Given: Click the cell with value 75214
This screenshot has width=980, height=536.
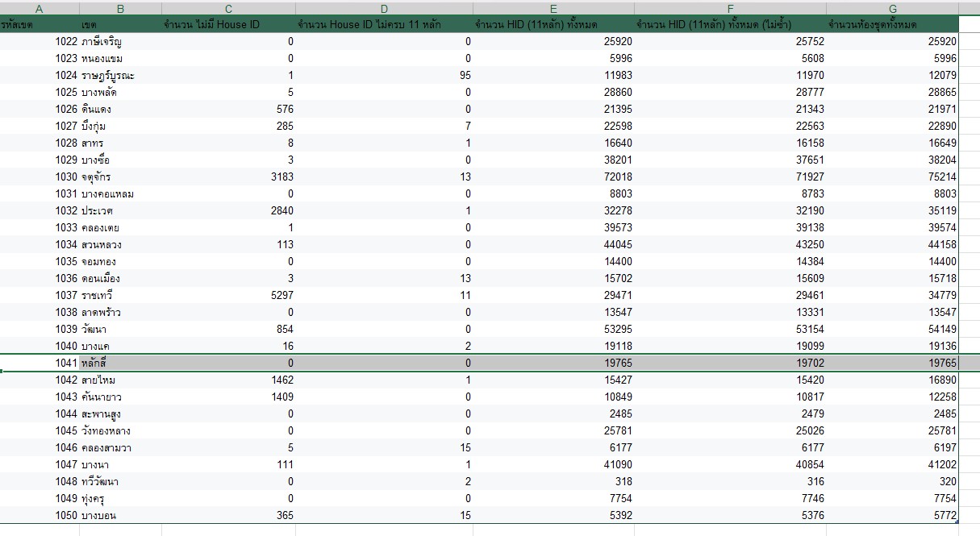Looking at the screenshot, I should [x=892, y=177].
